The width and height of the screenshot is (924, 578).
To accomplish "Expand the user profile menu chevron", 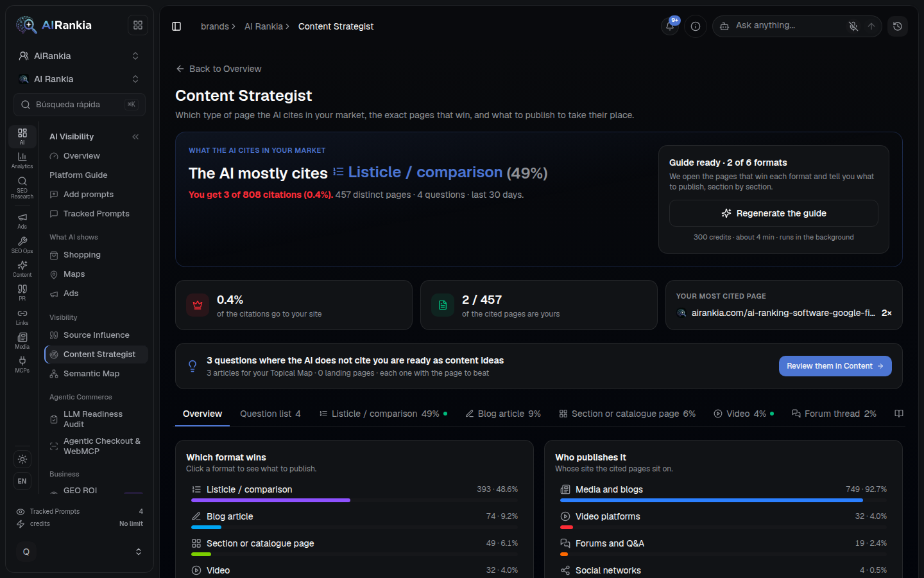I will [x=138, y=552].
